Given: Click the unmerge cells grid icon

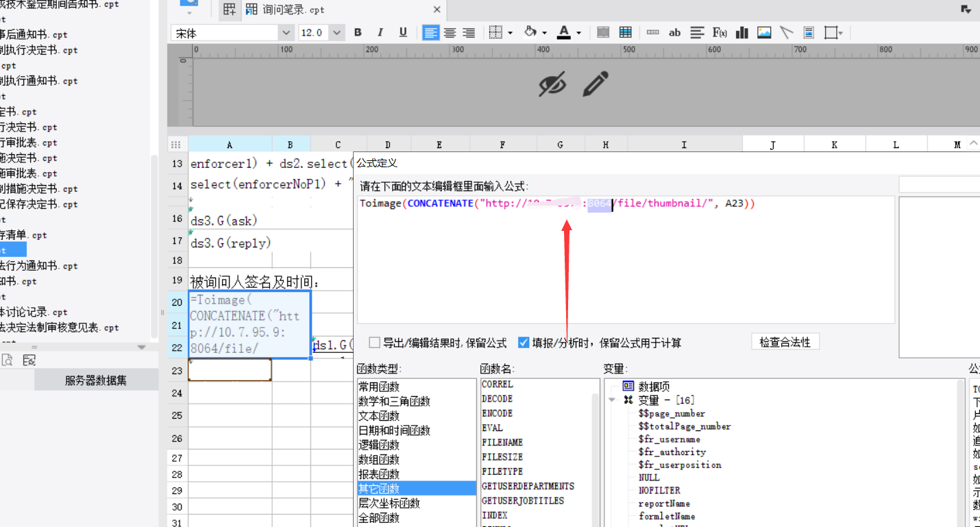Looking at the screenshot, I should [625, 32].
